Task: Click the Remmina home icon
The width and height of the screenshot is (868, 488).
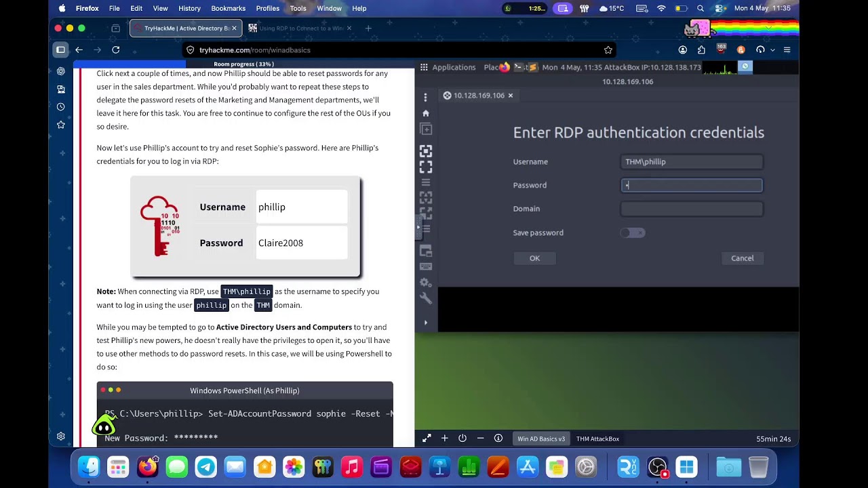Action: 425,113
